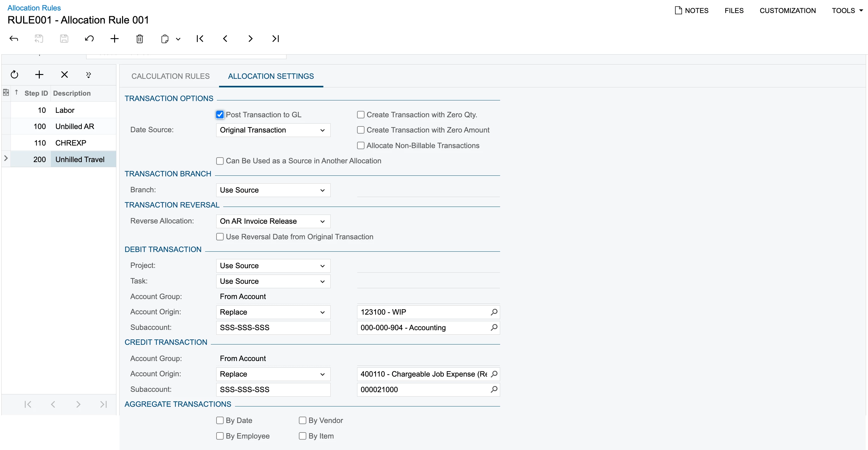Screen dimensions: 868x450
Task: Open the Tools menu
Action: pos(847,10)
